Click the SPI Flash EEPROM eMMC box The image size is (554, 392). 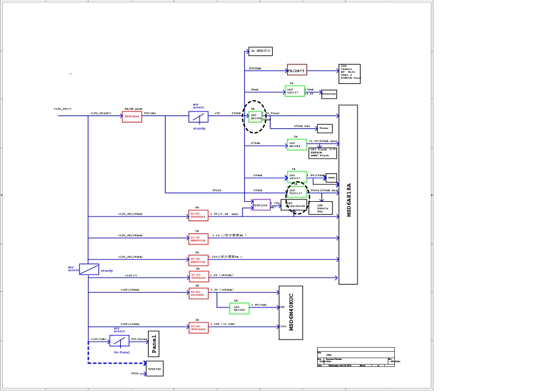322,153
